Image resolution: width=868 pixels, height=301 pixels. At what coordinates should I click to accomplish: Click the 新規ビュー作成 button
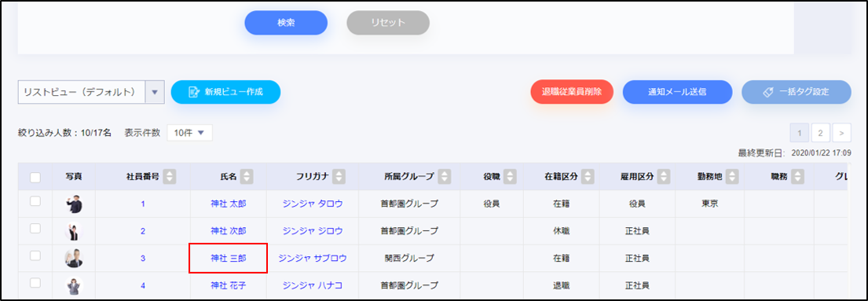click(226, 92)
